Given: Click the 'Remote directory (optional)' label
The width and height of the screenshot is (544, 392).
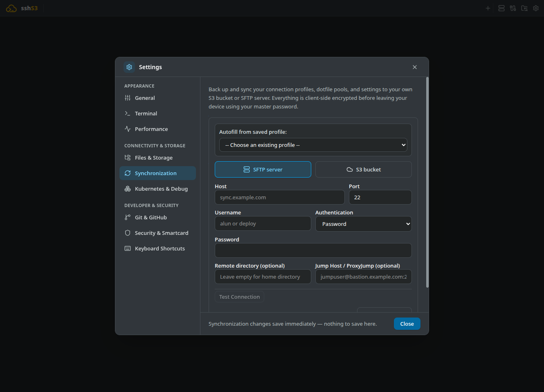Looking at the screenshot, I should (250, 266).
